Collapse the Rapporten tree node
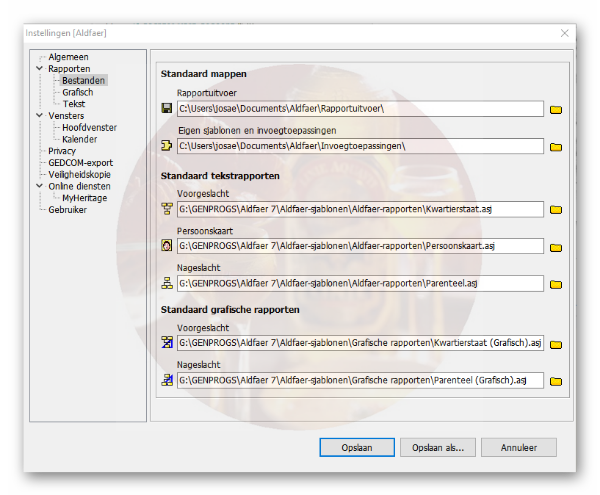Screen dimensions: 600x495 pyautogui.click(x=39, y=69)
